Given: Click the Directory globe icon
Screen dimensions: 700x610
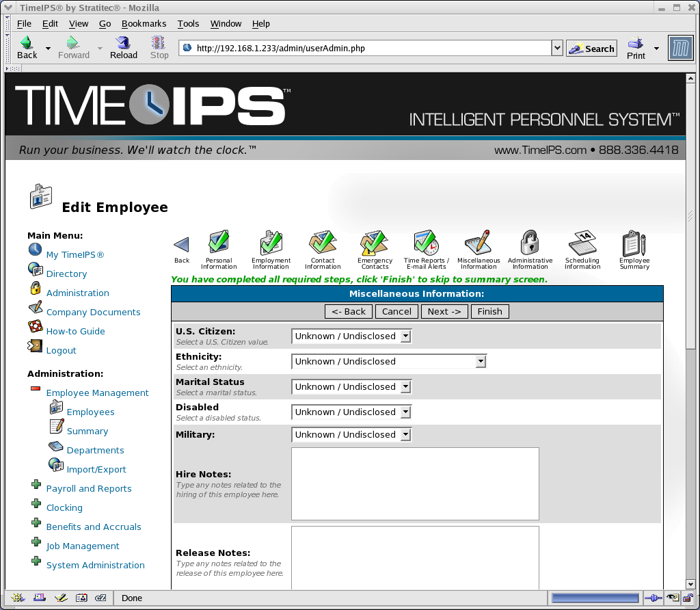Looking at the screenshot, I should (x=36, y=269).
